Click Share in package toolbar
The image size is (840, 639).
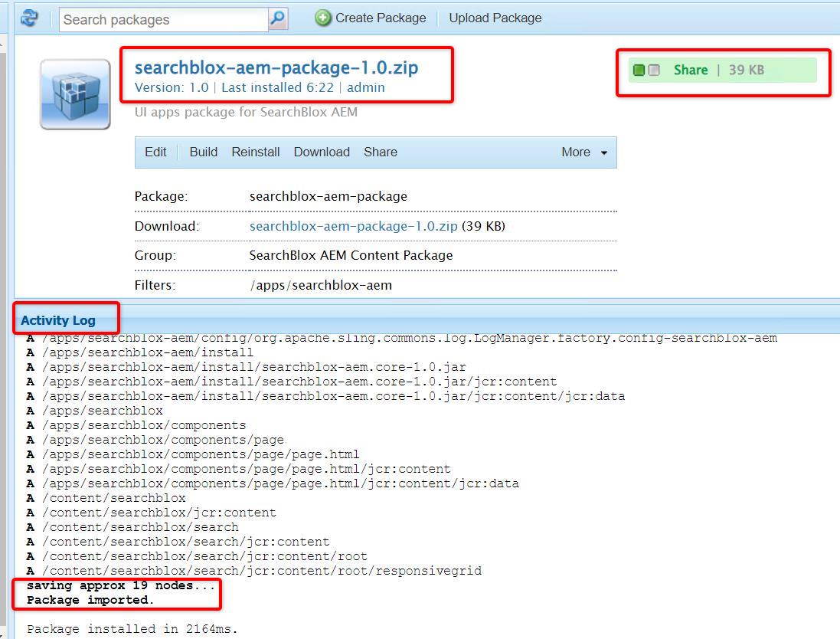pos(381,152)
